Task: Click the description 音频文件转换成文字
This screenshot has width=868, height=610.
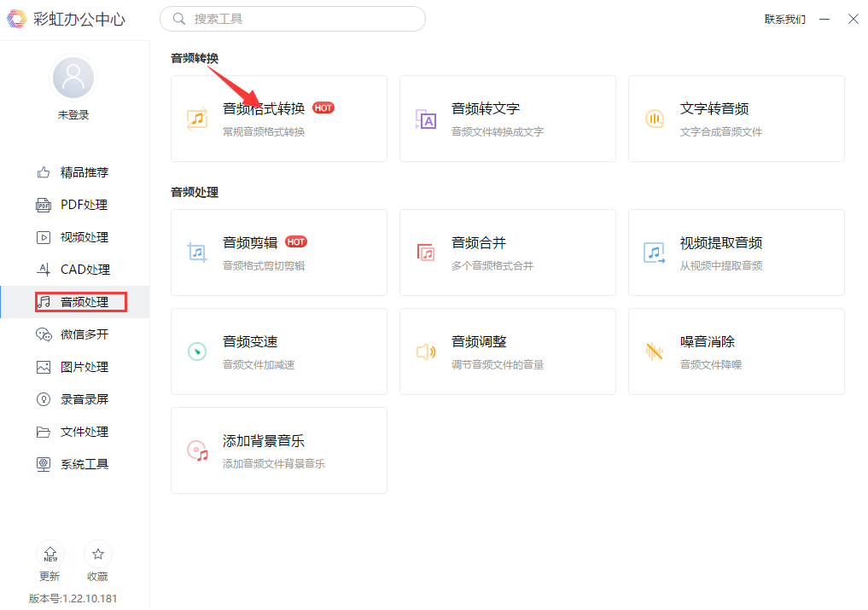Action: 498,131
